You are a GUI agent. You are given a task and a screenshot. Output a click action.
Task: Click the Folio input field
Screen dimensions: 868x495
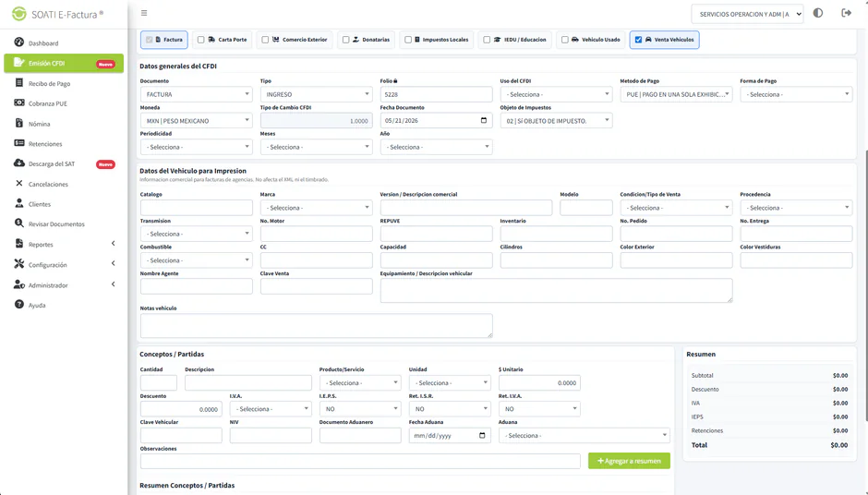pos(436,94)
